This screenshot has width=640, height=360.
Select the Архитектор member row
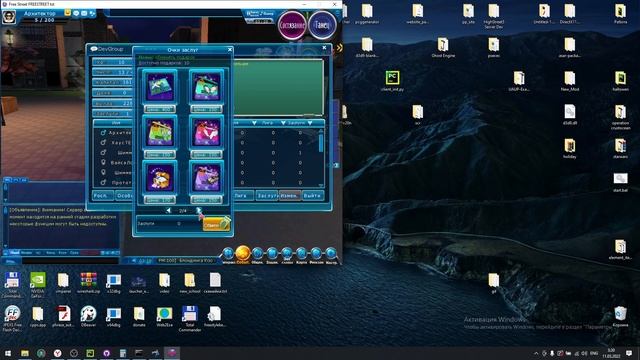(116, 133)
